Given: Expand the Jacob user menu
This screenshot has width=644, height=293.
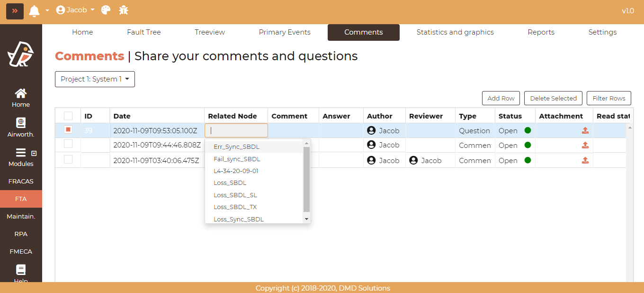Looking at the screenshot, I should click(x=75, y=10).
